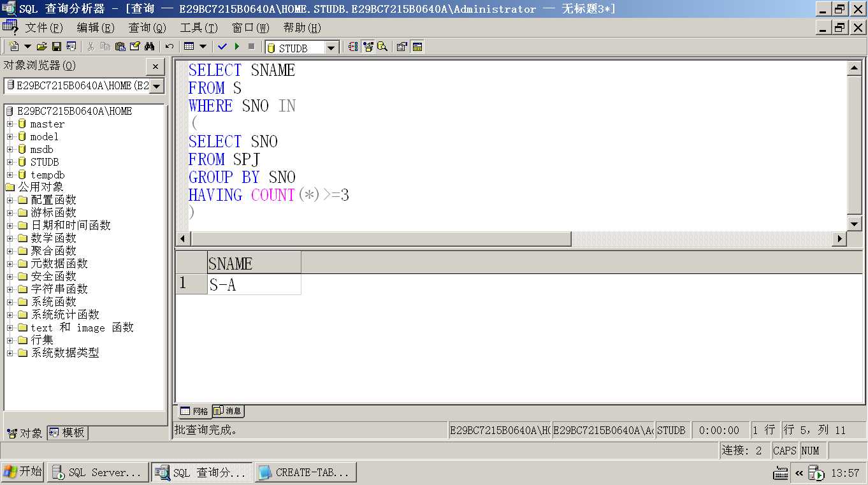
Task: Run the query with the green play icon
Action: (x=237, y=47)
